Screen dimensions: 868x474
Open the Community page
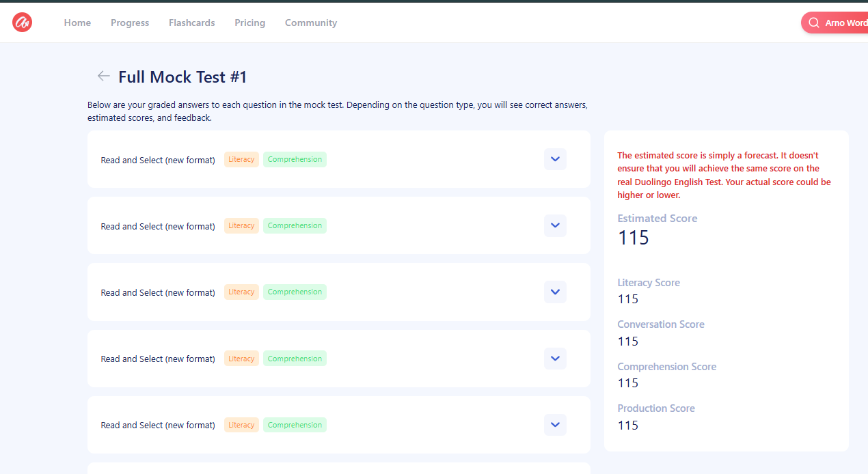tap(311, 23)
